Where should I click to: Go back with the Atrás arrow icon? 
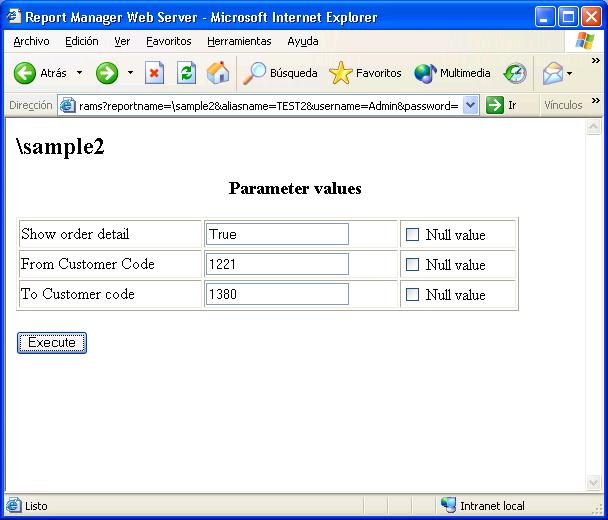[x=24, y=73]
